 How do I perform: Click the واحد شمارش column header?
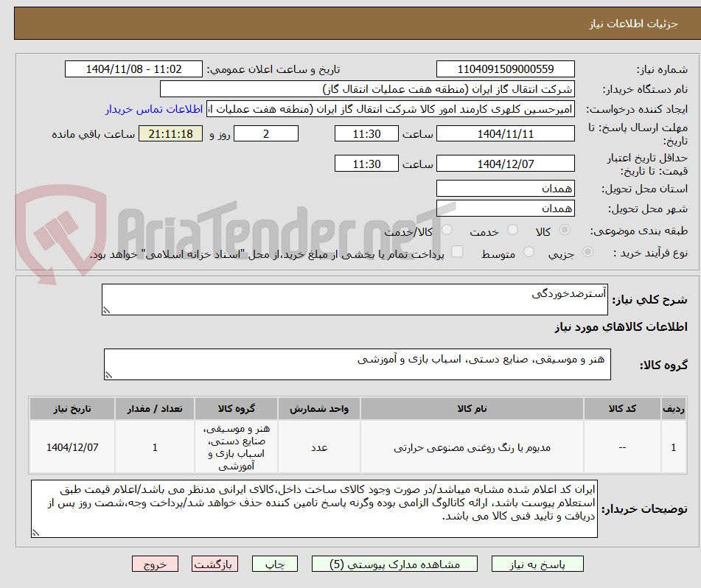(x=318, y=408)
